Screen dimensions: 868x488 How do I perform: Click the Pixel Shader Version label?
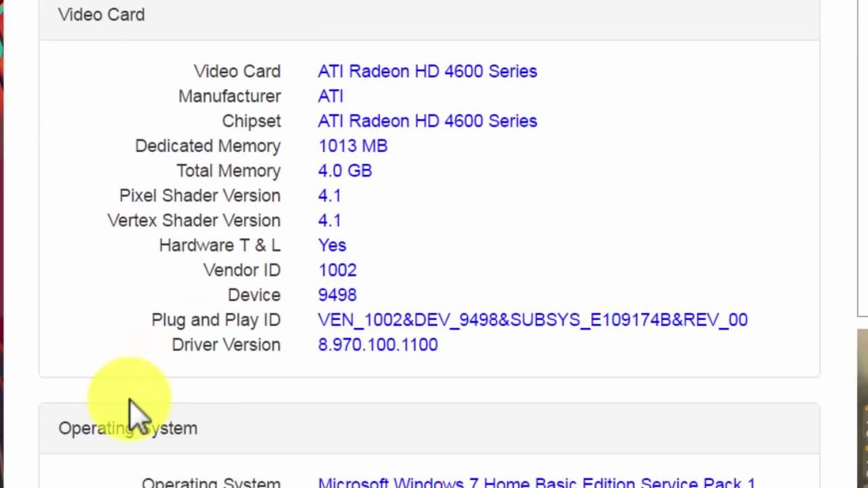199,196
